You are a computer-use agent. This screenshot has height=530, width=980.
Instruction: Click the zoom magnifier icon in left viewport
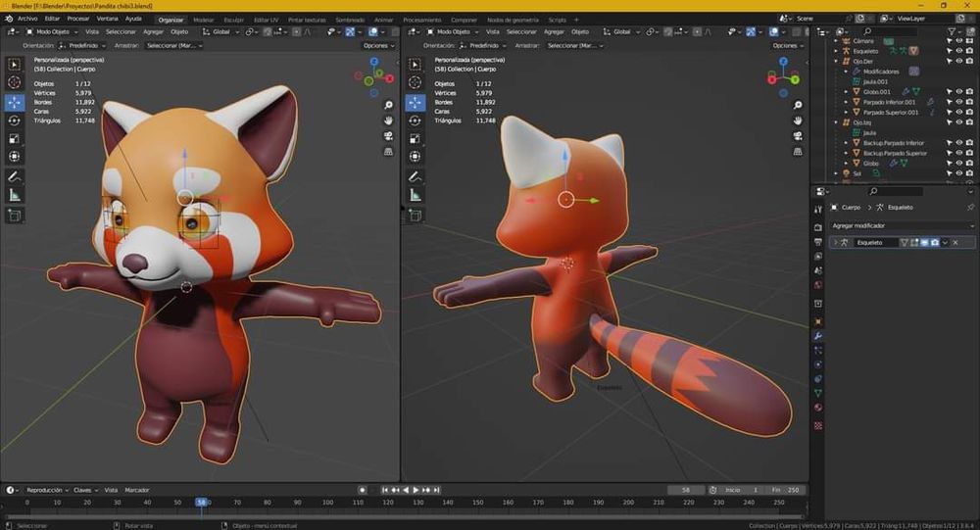tap(388, 105)
